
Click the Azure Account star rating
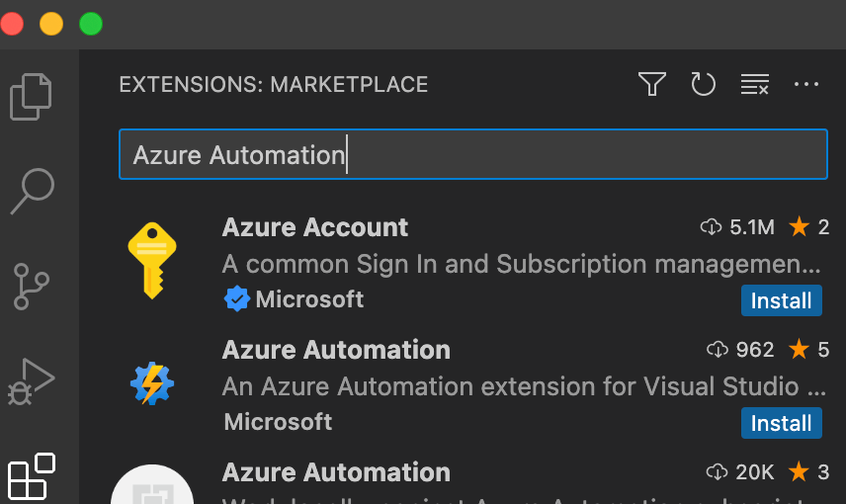click(x=809, y=227)
